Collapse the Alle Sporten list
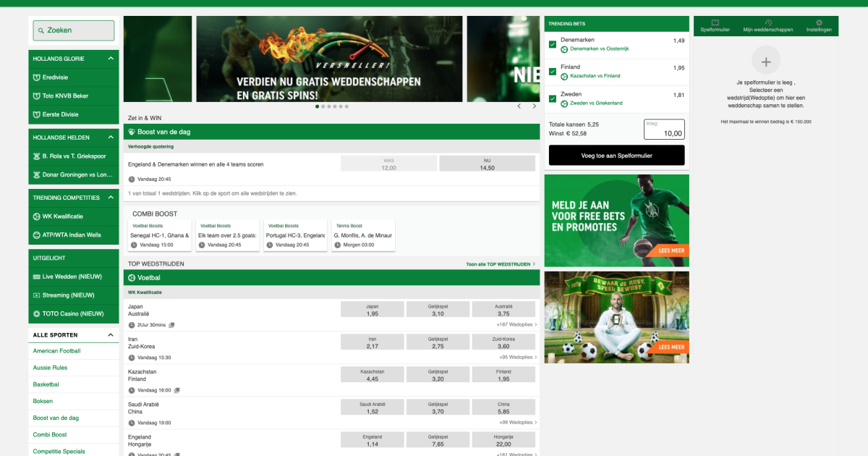Image resolution: width=868 pixels, height=456 pixels. [x=111, y=335]
